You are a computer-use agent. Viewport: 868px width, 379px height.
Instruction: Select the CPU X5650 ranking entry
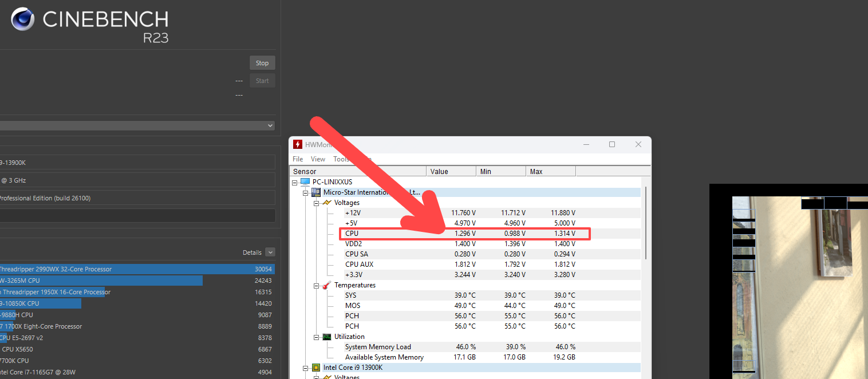(x=137, y=349)
